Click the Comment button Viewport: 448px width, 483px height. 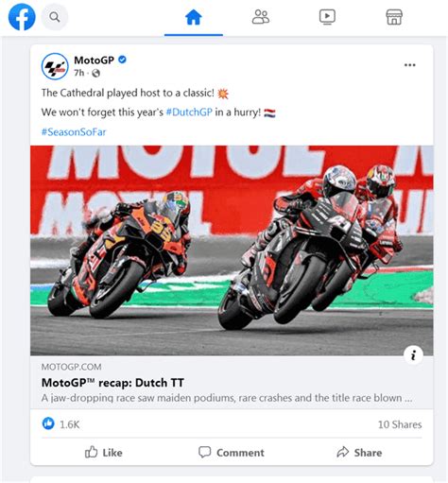coord(232,453)
